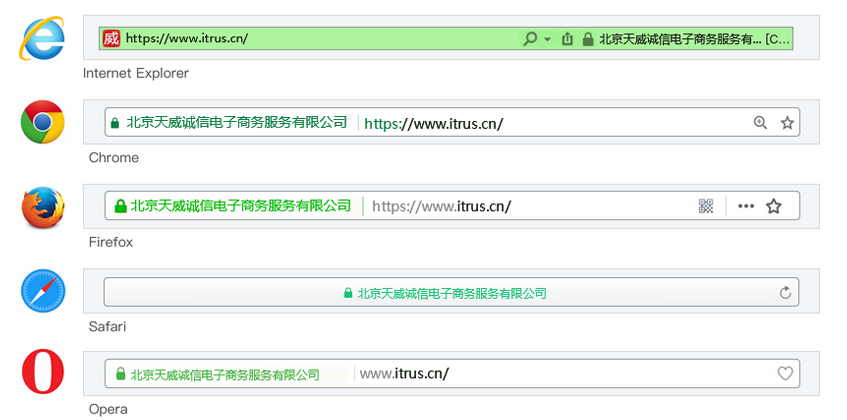Image resolution: width=847 pixels, height=420 pixels.
Task: Click the search magnifier in IE address bar
Action: (x=530, y=39)
